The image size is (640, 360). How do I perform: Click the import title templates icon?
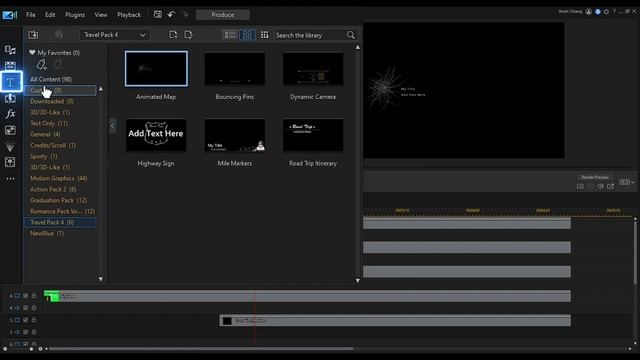point(33,35)
